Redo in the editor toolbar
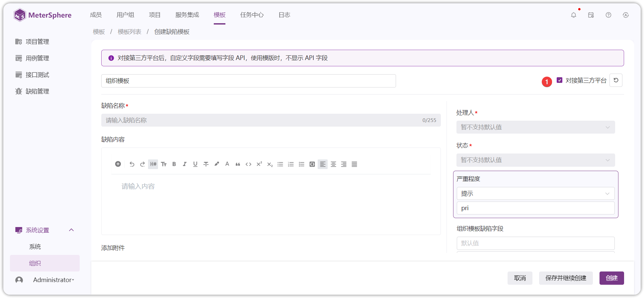 point(142,164)
